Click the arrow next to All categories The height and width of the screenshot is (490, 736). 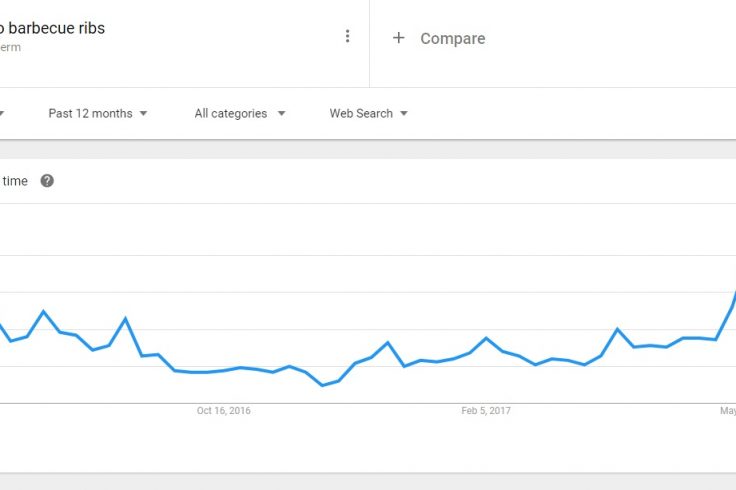tap(281, 113)
